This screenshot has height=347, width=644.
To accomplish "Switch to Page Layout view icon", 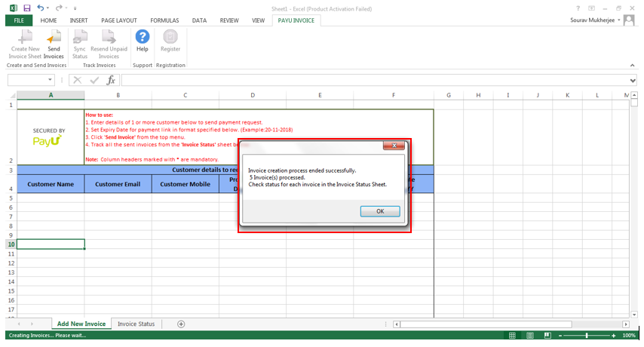I will point(530,336).
